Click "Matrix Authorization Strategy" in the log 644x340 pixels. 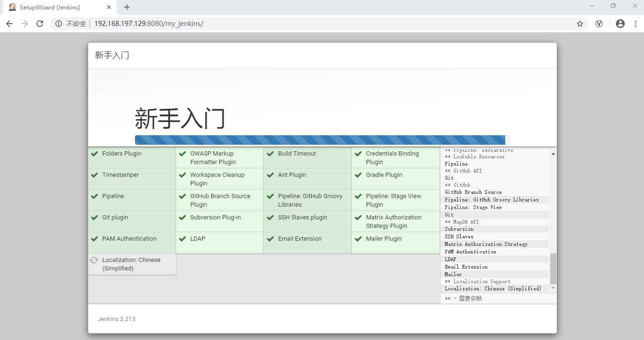click(486, 244)
